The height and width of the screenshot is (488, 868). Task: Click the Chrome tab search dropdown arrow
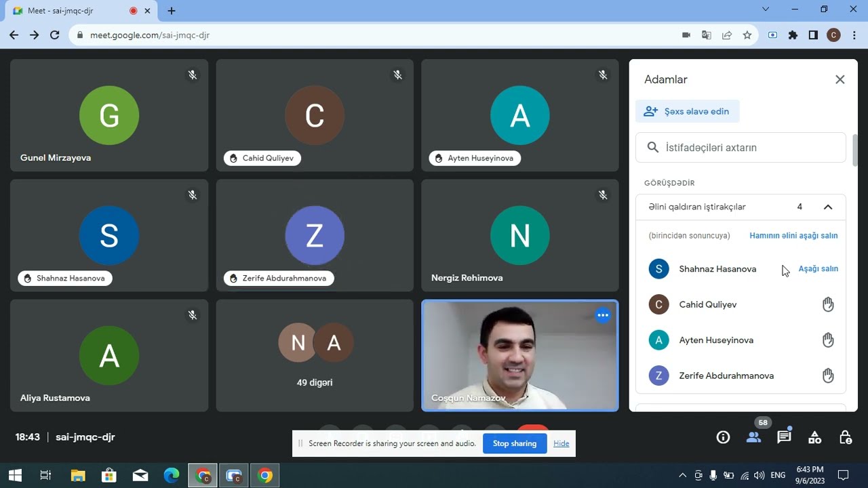[766, 9]
